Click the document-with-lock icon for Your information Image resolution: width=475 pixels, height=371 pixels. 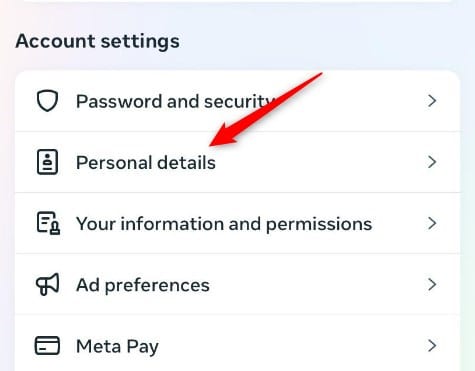point(48,223)
